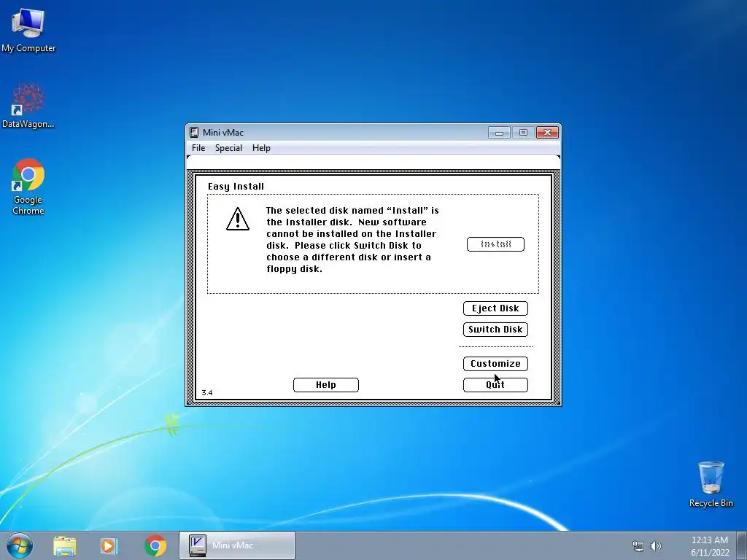Click the taskbar clock showing 12:13 AM
Viewport: 747px width, 560px height.
[x=709, y=546]
